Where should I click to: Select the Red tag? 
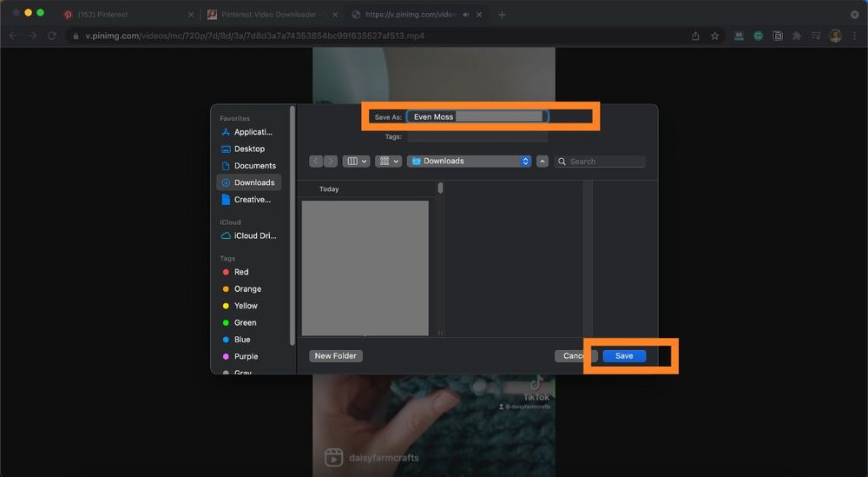[240, 272]
